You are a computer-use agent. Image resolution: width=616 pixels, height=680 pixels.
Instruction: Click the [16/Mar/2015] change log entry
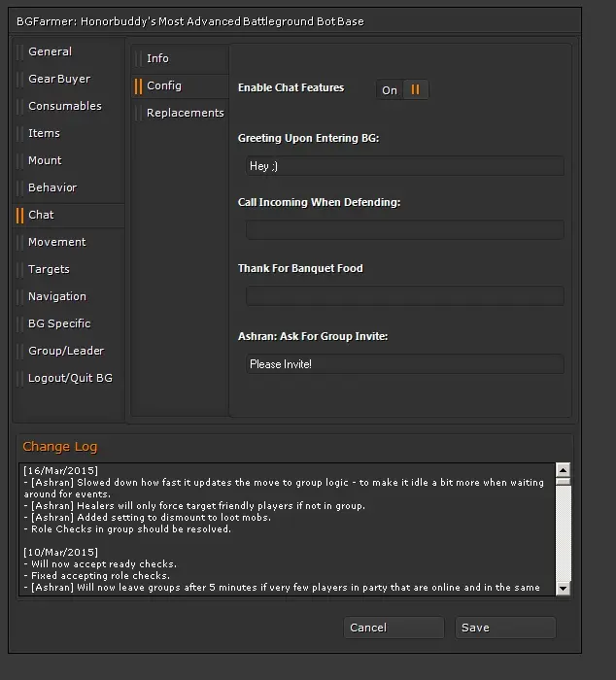(x=61, y=470)
